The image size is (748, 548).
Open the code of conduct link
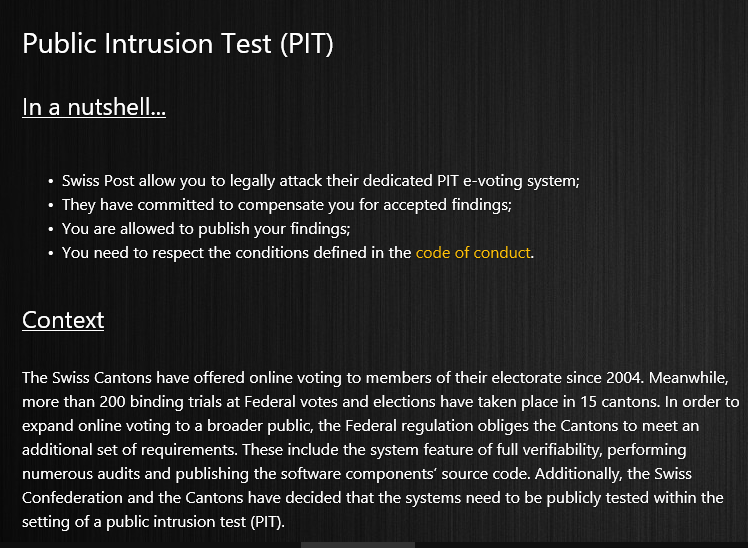(x=473, y=252)
